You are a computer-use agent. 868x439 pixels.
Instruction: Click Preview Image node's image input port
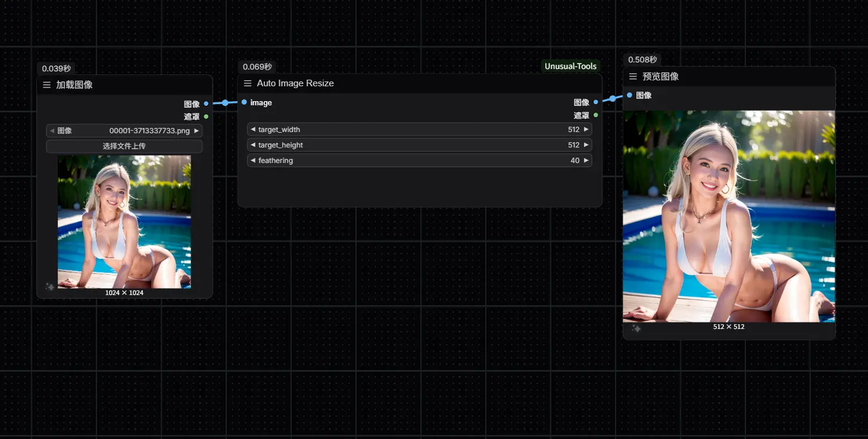coord(629,95)
